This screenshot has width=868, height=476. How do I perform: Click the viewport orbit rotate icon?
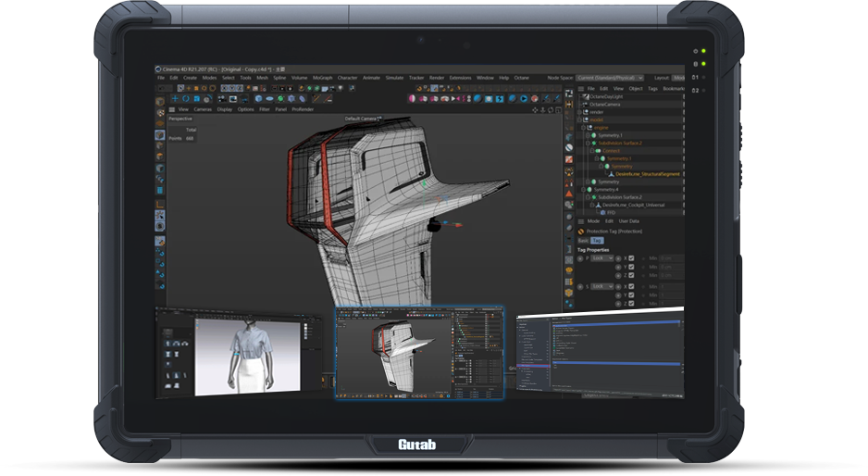551,110
